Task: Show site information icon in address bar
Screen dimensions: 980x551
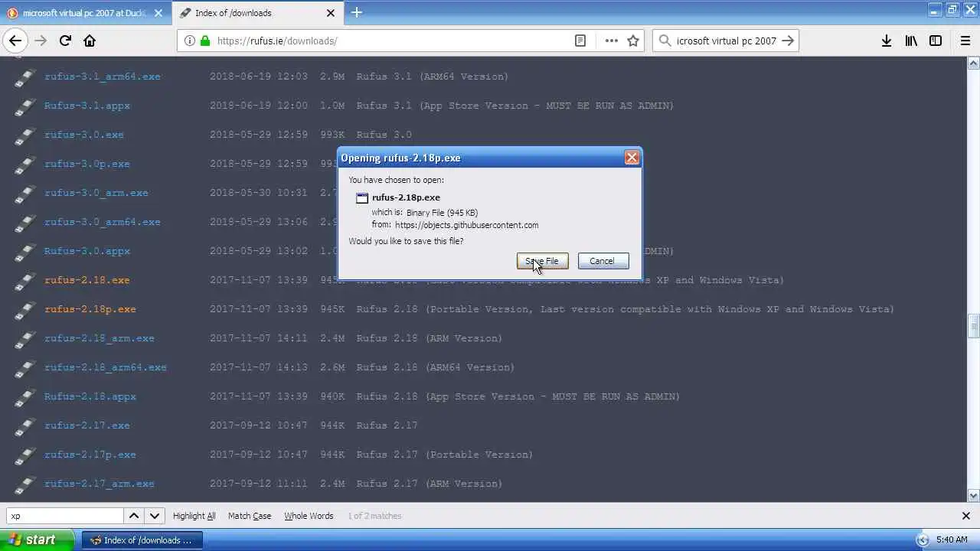Action: [189, 41]
